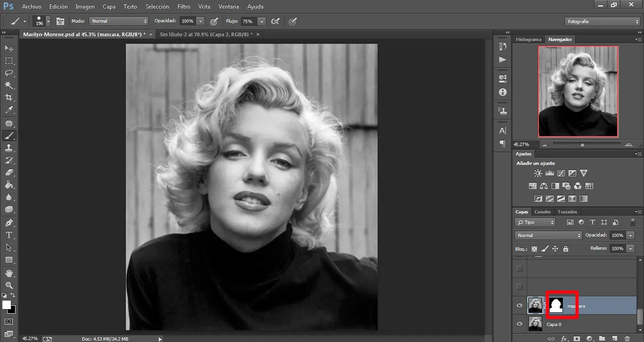The image size is (644, 342).
Task: Select the Eraser tool
Action: pyautogui.click(x=9, y=172)
